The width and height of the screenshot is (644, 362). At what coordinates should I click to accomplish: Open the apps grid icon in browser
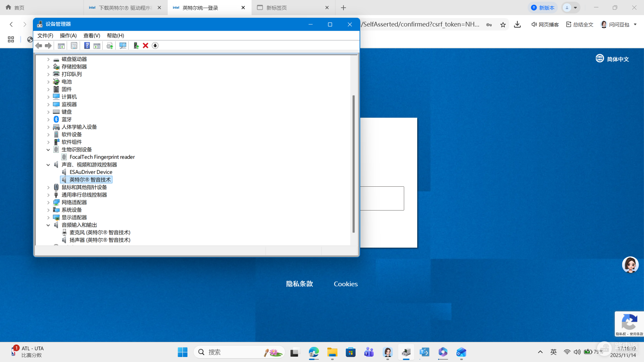pyautogui.click(x=11, y=40)
